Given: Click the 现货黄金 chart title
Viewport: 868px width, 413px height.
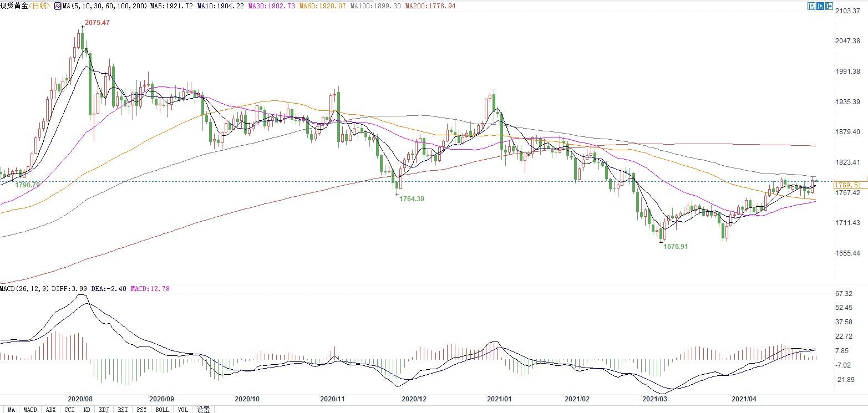Looking at the screenshot, I should coord(14,6).
